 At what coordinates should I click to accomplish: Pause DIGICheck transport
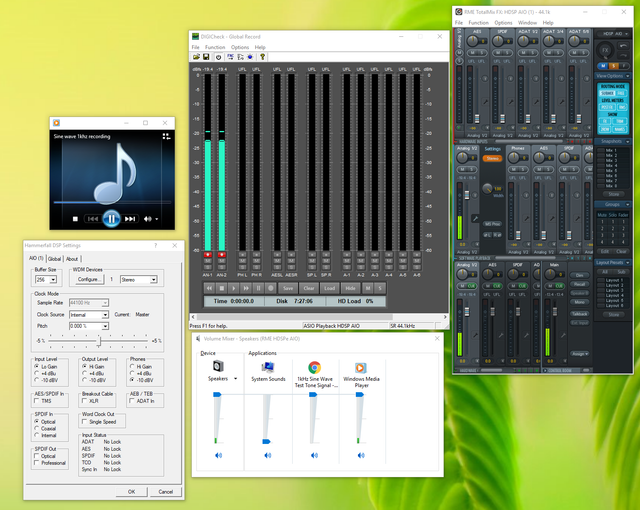[258, 288]
